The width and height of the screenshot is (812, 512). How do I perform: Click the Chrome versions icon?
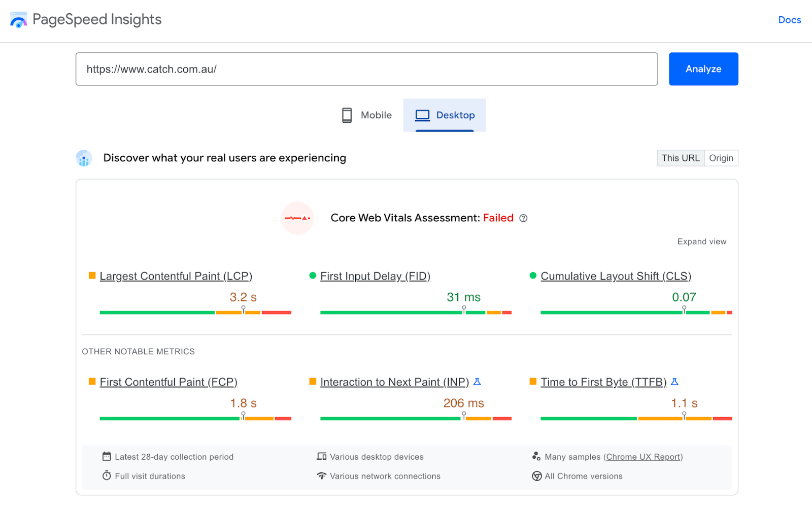(x=536, y=476)
